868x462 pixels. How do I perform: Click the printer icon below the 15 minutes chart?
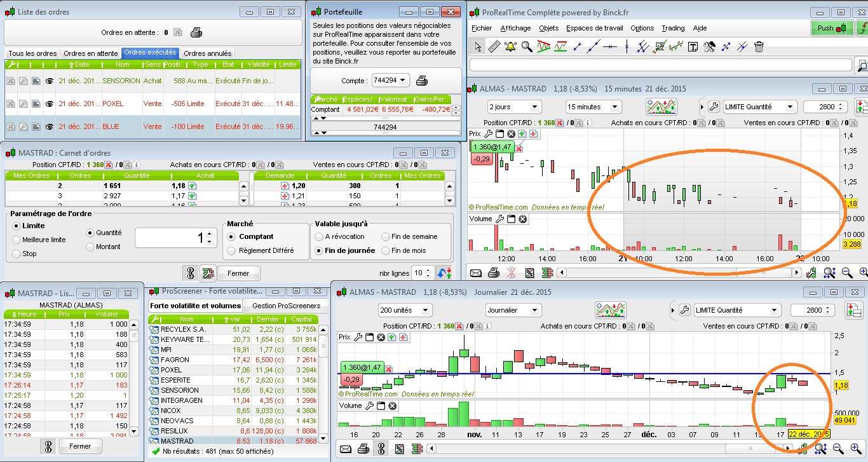point(494,273)
